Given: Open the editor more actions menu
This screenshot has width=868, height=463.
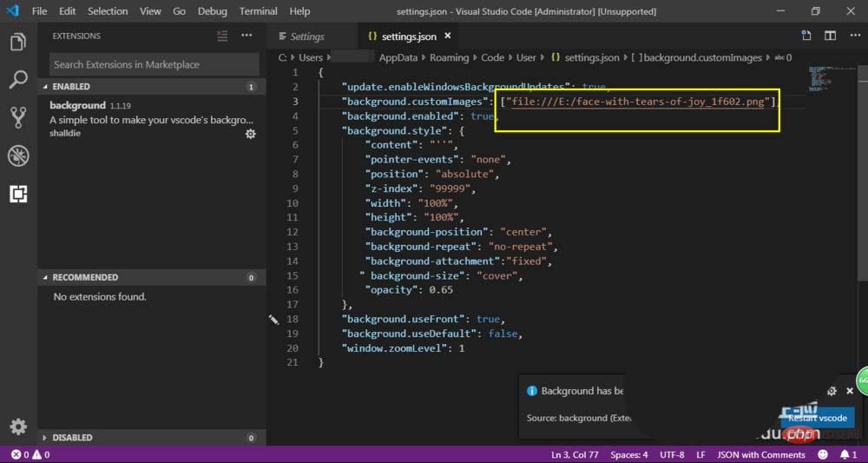Looking at the screenshot, I should tap(855, 36).
